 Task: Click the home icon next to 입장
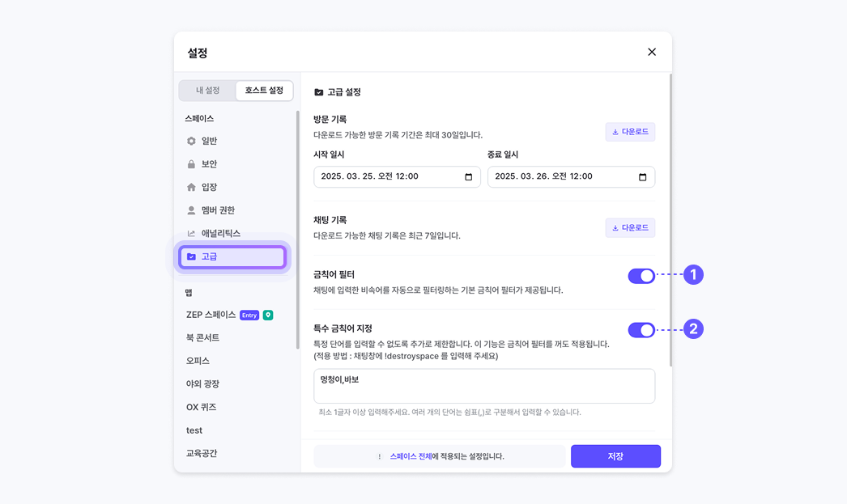[x=191, y=187]
